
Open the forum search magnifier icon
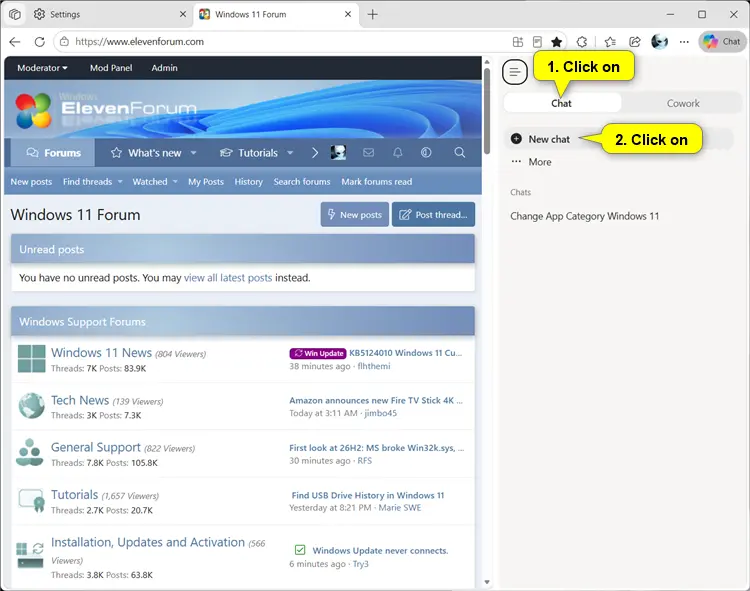click(460, 153)
